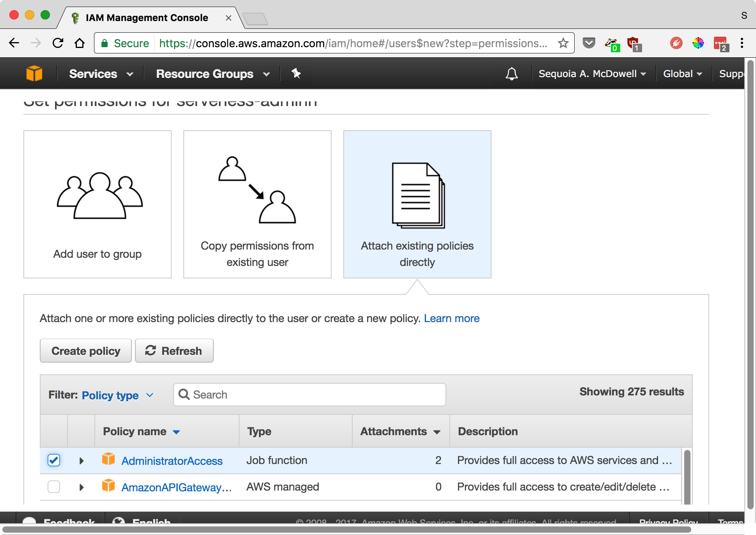The width and height of the screenshot is (756, 535).
Task: Expand the AdministratorAccess policy row details
Action: click(81, 461)
